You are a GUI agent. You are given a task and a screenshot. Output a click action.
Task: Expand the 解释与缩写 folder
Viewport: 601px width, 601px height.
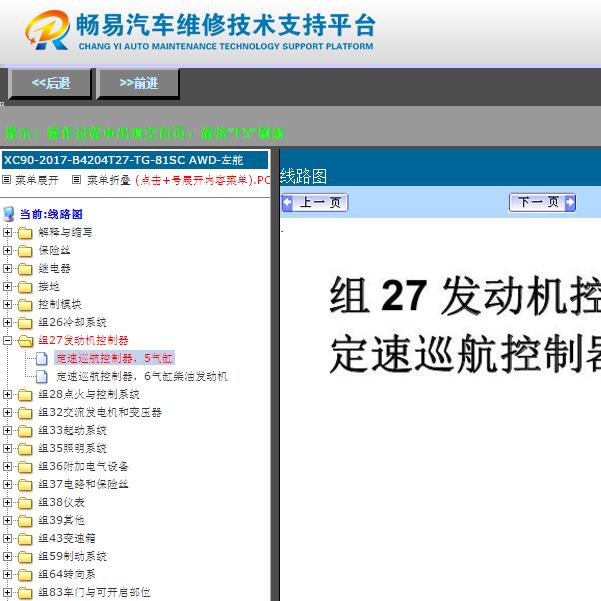click(7, 232)
